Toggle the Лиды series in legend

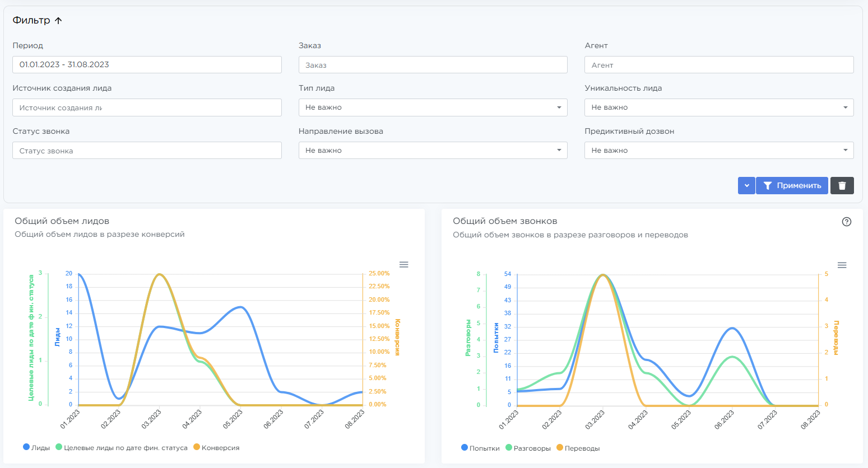pos(36,448)
